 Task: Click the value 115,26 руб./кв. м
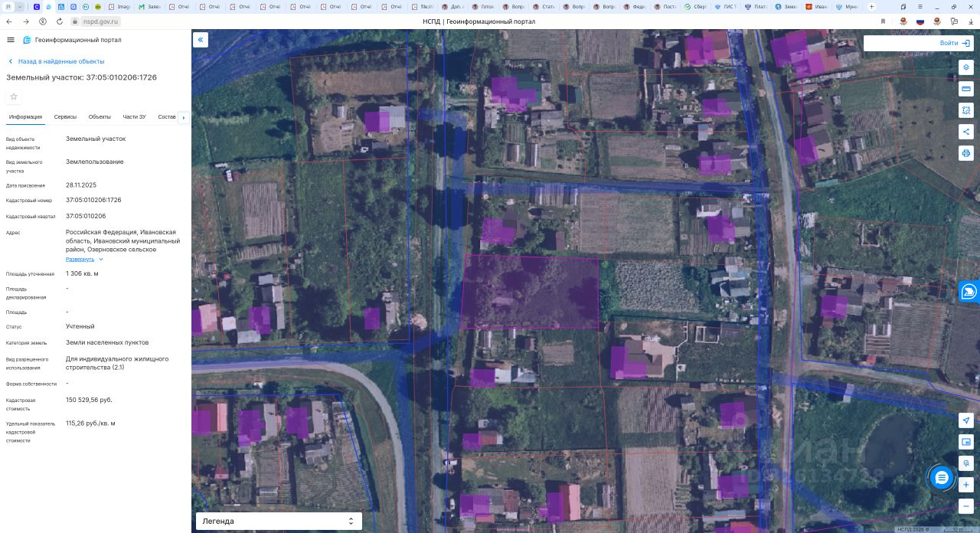click(90, 423)
